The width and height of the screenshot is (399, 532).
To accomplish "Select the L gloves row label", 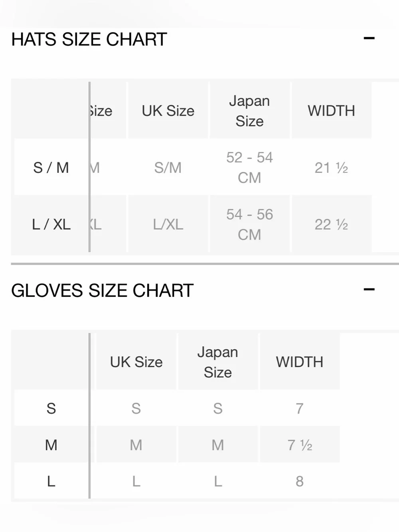I will [x=51, y=481].
